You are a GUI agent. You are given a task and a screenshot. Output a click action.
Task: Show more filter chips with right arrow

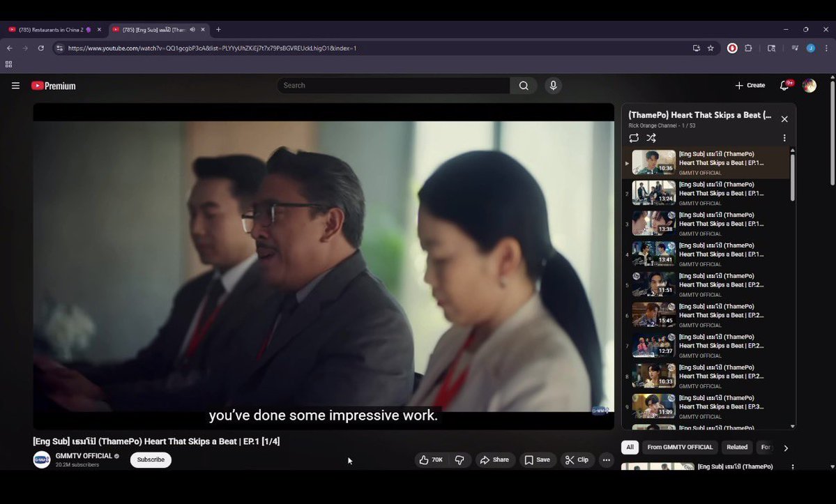click(x=786, y=448)
